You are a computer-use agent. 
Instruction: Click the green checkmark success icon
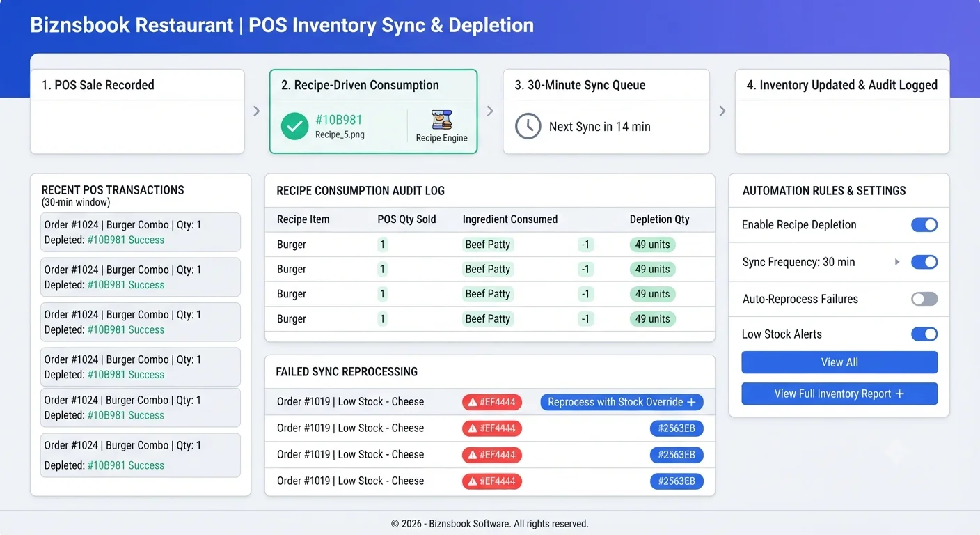pyautogui.click(x=295, y=126)
